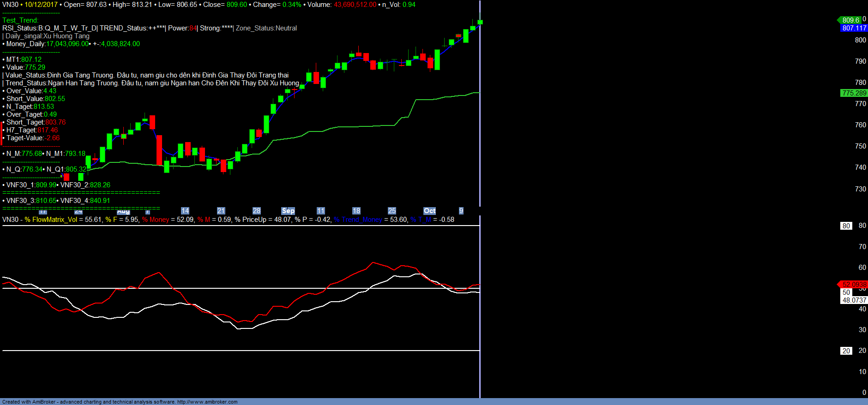Open the amibroker.com link in footer

(207, 402)
